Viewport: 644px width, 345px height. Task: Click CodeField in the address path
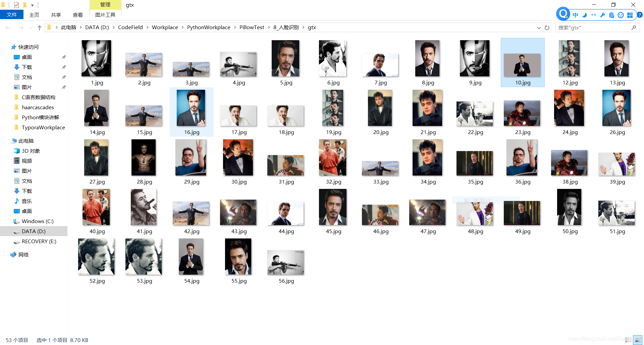130,27
